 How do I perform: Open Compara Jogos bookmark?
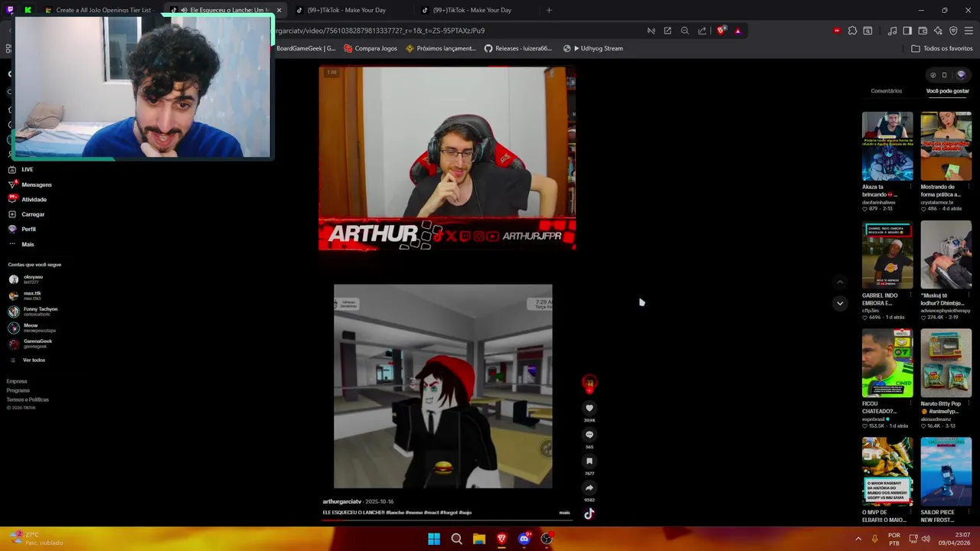pos(371,48)
